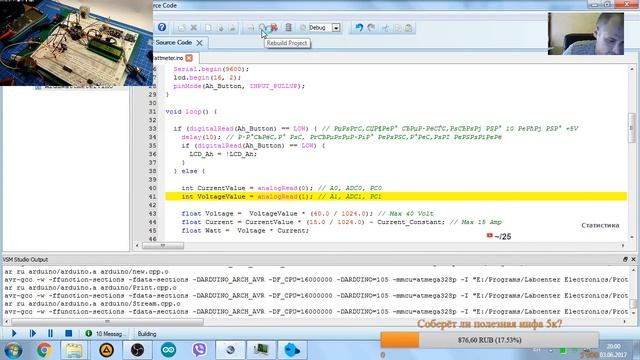Click the output panel vertical scrollbar thumb
This screenshot has height=360, width=640.
coord(633,304)
